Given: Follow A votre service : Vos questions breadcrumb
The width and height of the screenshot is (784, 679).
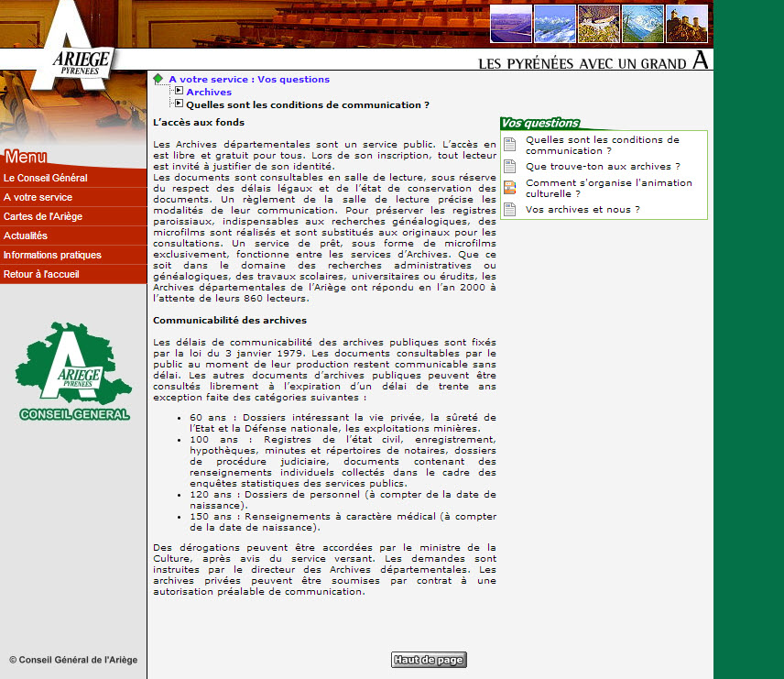Looking at the screenshot, I should point(249,79).
